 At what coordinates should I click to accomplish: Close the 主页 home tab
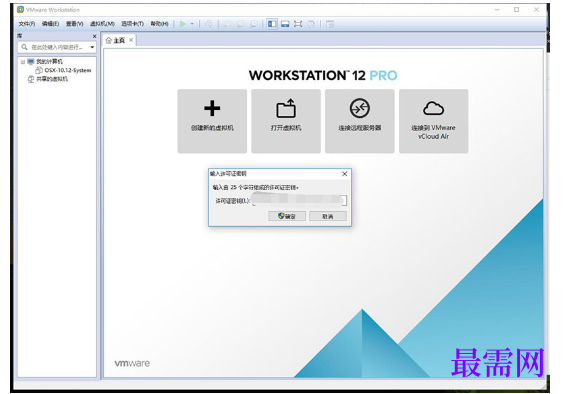[131, 40]
